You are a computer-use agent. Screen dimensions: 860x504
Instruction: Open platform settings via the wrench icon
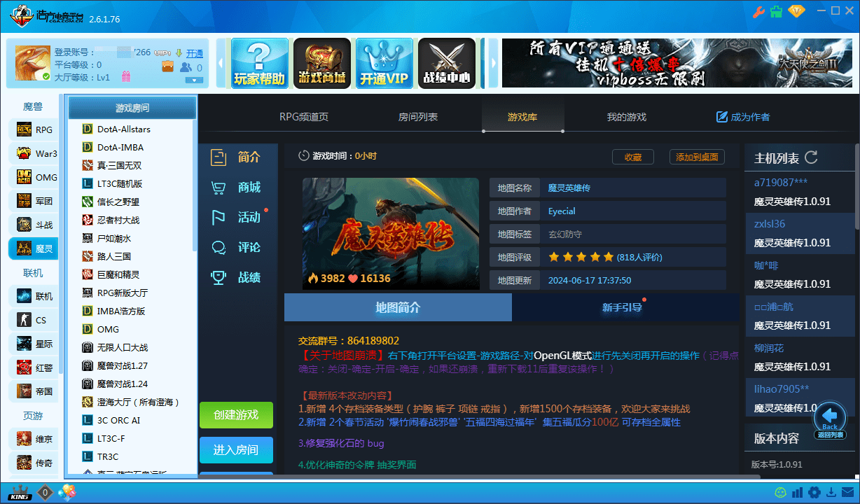pos(758,12)
